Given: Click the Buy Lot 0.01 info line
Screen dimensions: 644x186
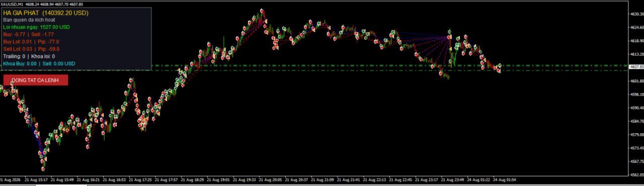Looking at the screenshot, I should (31, 42).
